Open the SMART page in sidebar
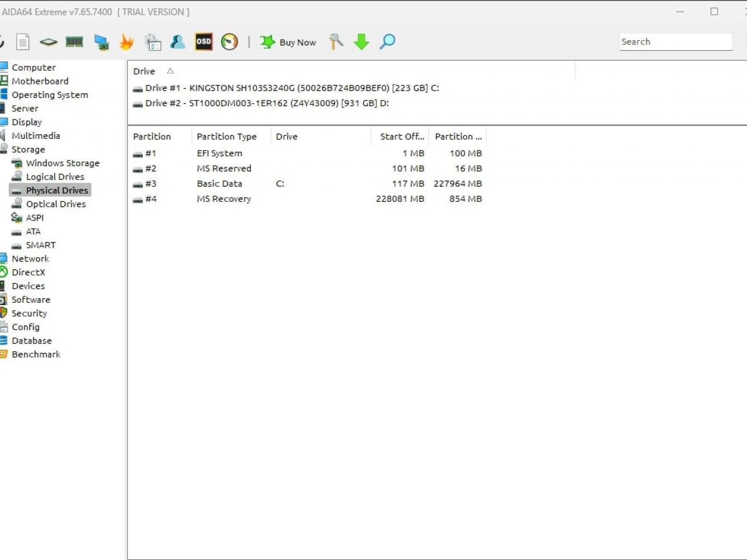This screenshot has height=560, width=747. [40, 245]
